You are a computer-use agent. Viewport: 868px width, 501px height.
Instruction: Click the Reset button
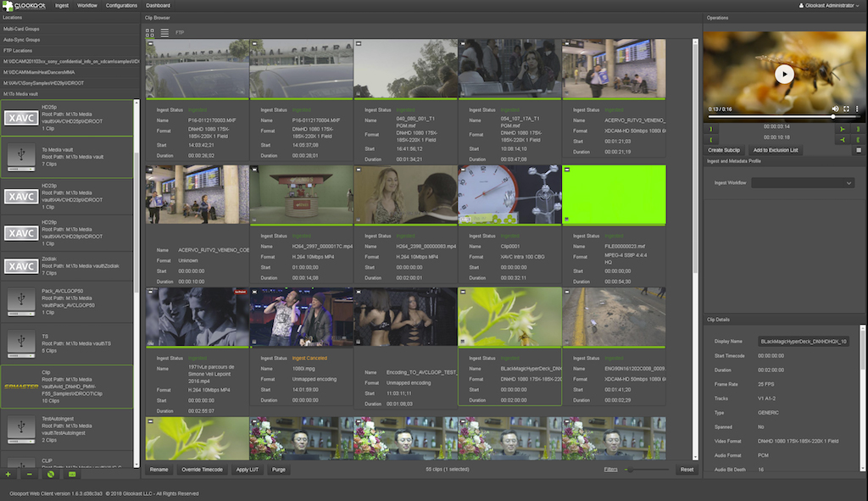point(687,470)
